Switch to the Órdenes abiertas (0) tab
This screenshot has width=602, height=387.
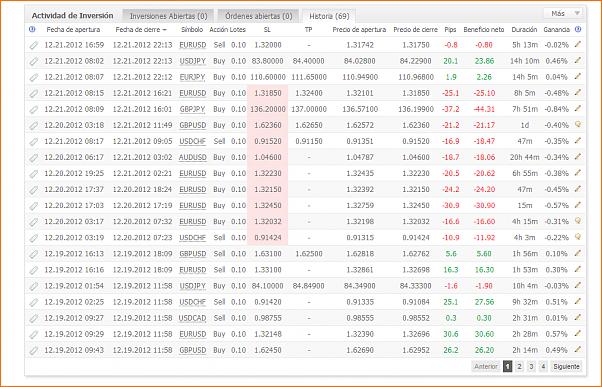[258, 16]
